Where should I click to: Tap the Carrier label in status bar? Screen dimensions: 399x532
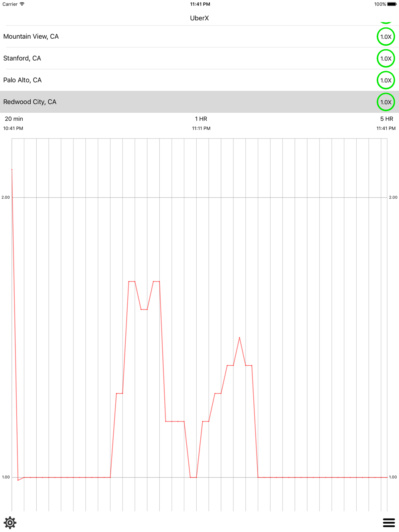[10, 4]
